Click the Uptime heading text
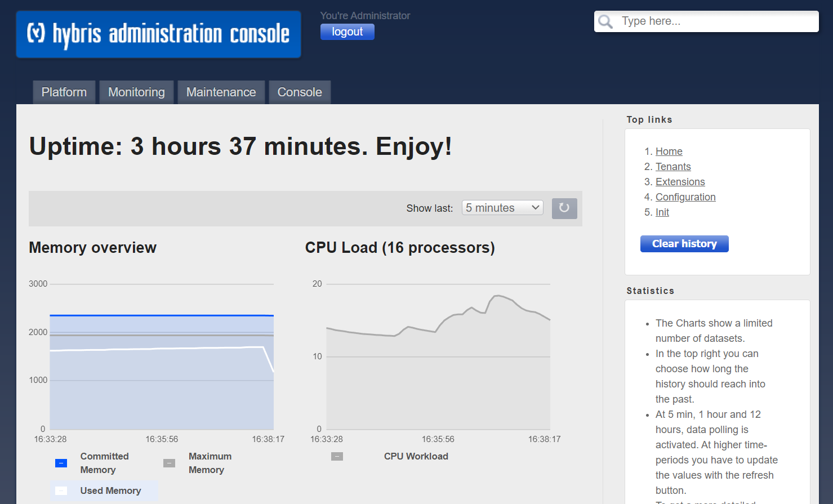Image resolution: width=833 pixels, height=504 pixels. [x=240, y=146]
